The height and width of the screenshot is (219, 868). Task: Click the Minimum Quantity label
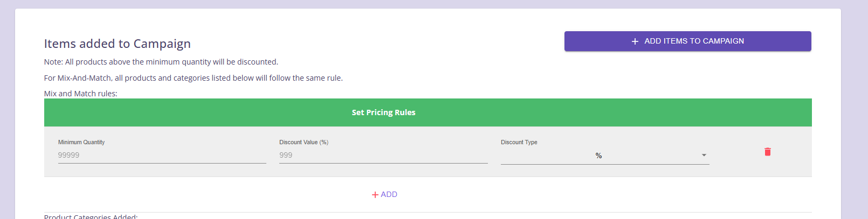[x=81, y=142]
